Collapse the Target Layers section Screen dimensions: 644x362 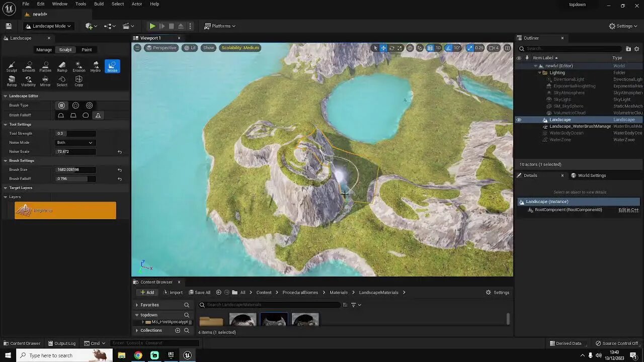pos(5,188)
